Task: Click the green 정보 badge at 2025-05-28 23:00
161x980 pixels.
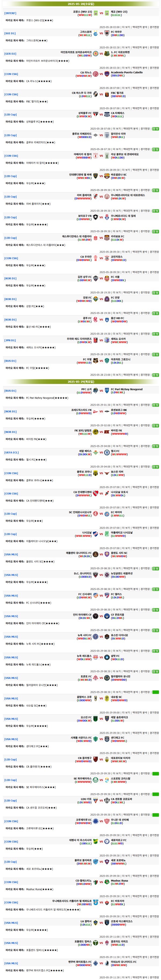Action: pyautogui.click(x=155, y=375)
